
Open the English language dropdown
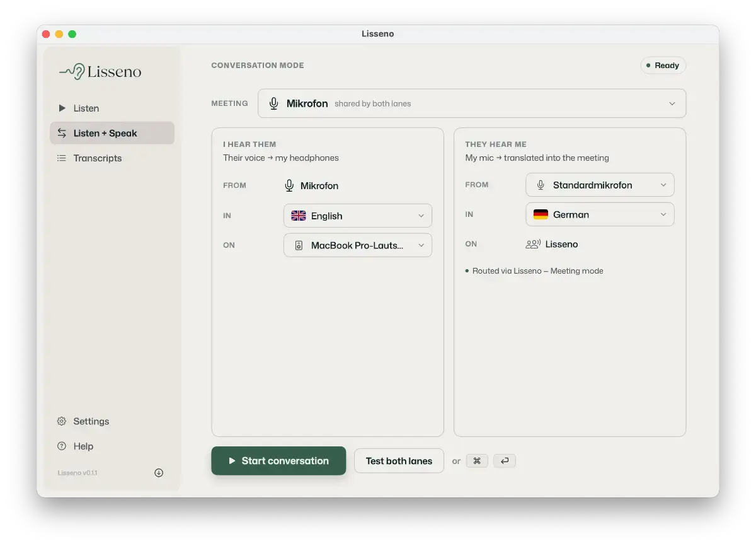coord(358,216)
